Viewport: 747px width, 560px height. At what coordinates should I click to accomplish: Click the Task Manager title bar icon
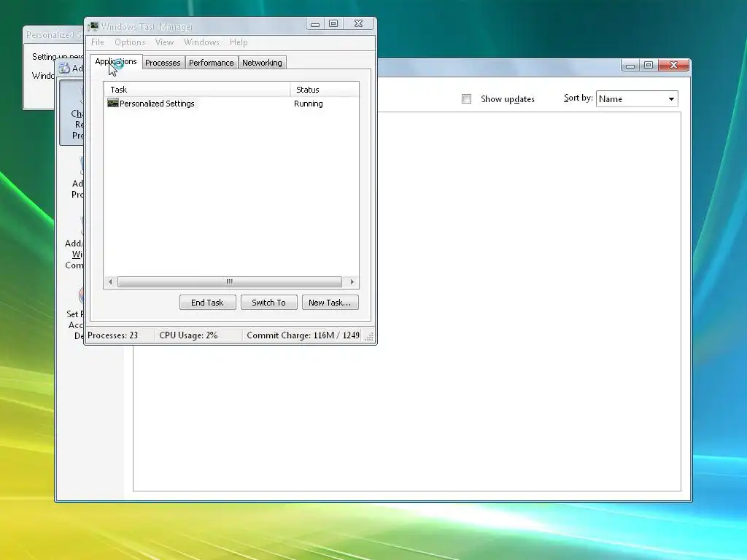(93, 27)
